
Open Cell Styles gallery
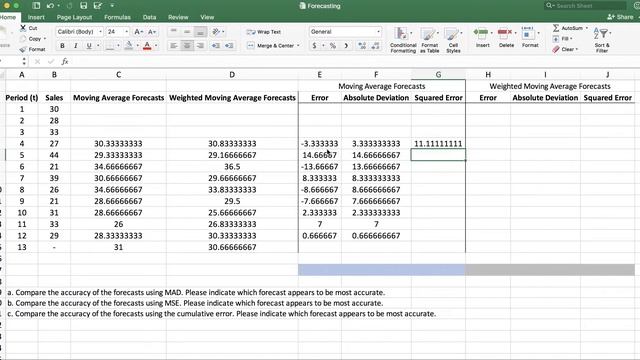pos(453,40)
